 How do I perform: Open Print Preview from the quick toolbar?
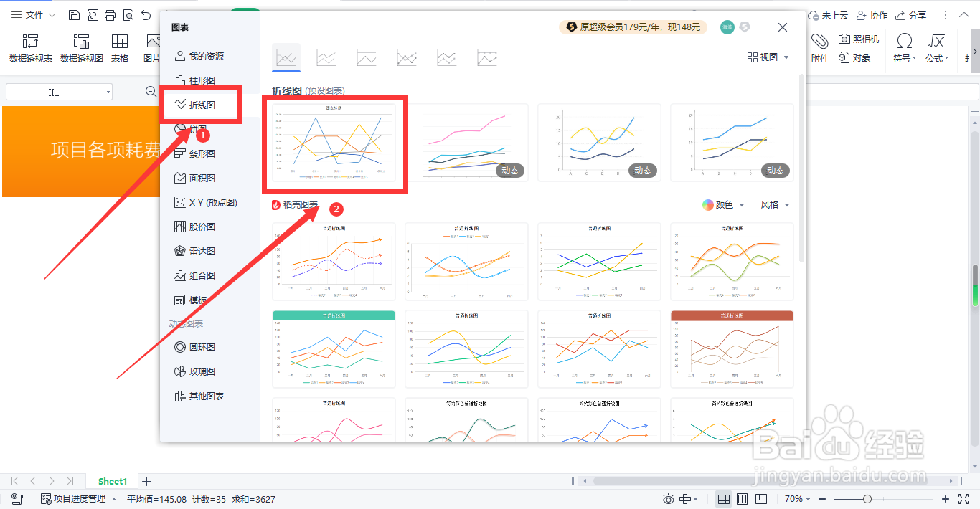[128, 15]
